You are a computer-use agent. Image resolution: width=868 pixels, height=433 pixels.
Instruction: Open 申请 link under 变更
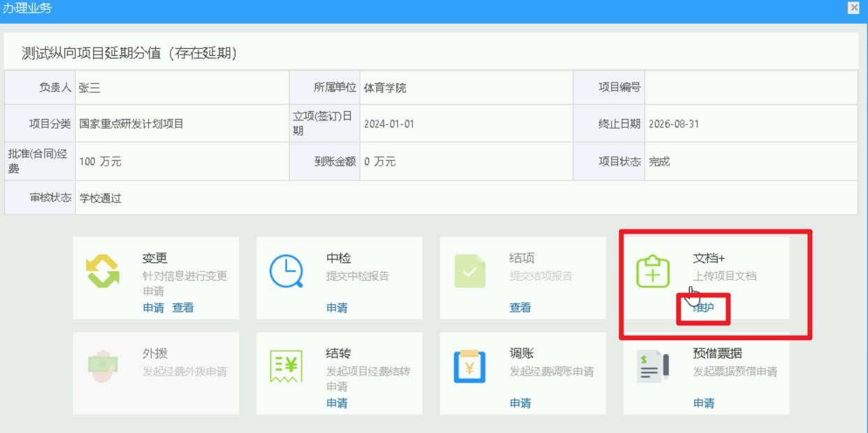click(153, 308)
